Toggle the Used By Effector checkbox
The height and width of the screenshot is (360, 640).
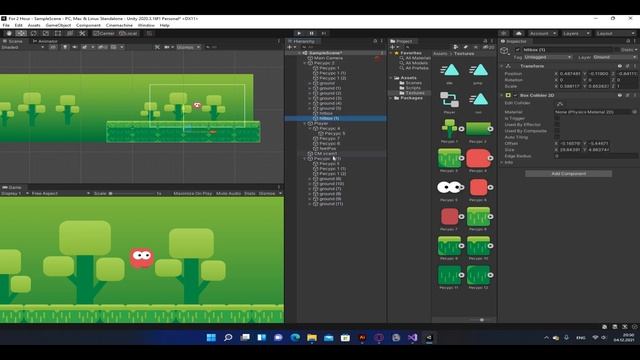pyautogui.click(x=557, y=125)
